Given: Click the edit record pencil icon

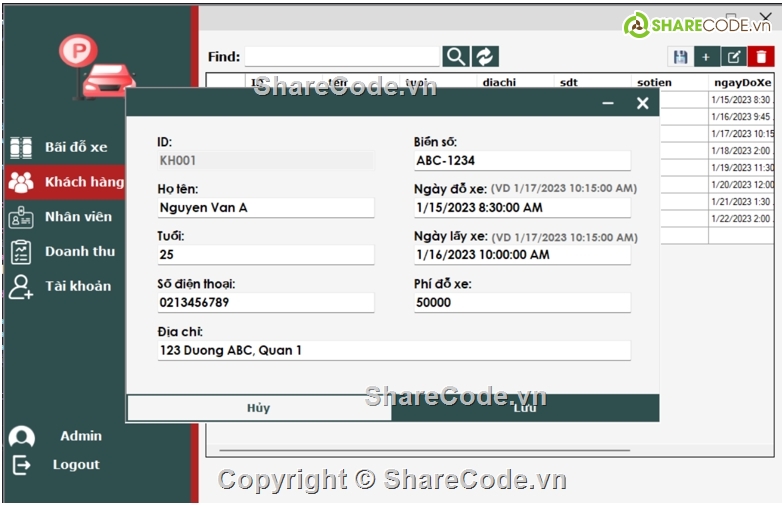Looking at the screenshot, I should (x=734, y=58).
